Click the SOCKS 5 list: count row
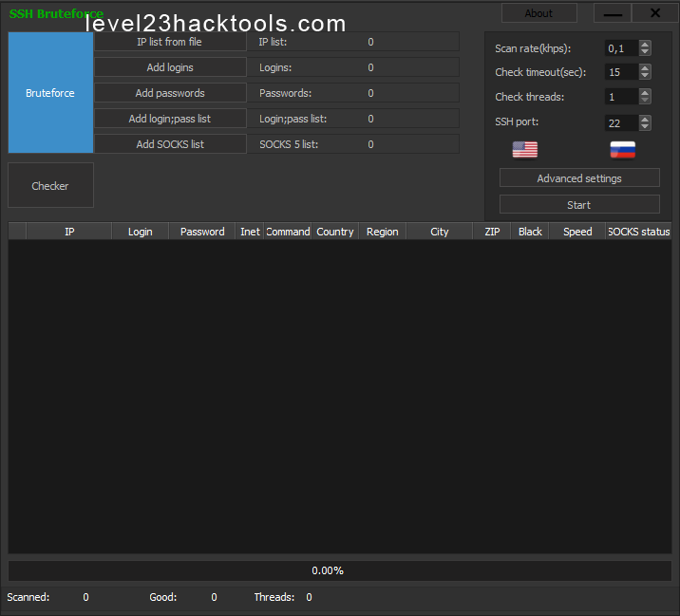The height and width of the screenshot is (616, 680). (353, 144)
